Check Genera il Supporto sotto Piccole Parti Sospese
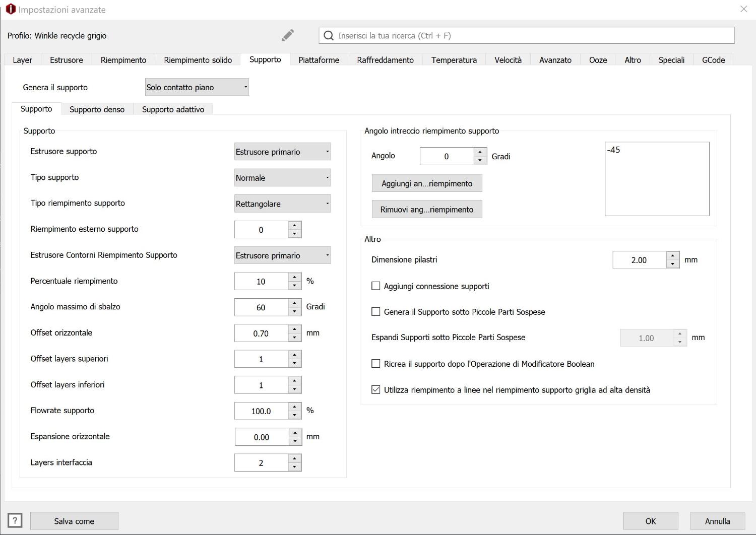 click(376, 312)
